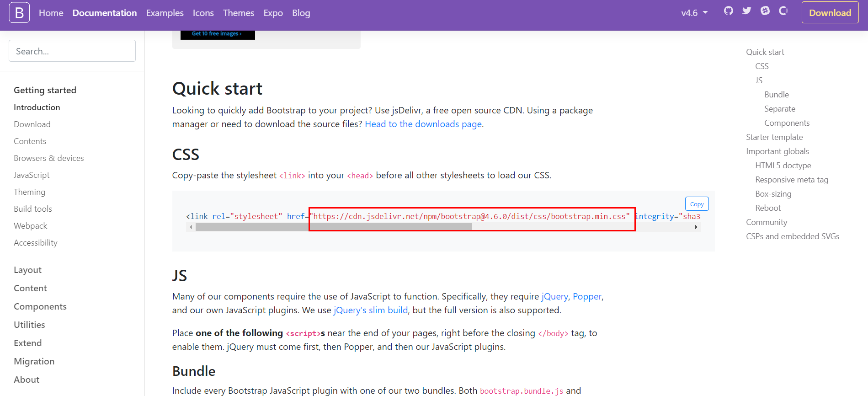The width and height of the screenshot is (868, 396).
Task: Jump to HTML5 doctype in contents
Action: coord(783,165)
